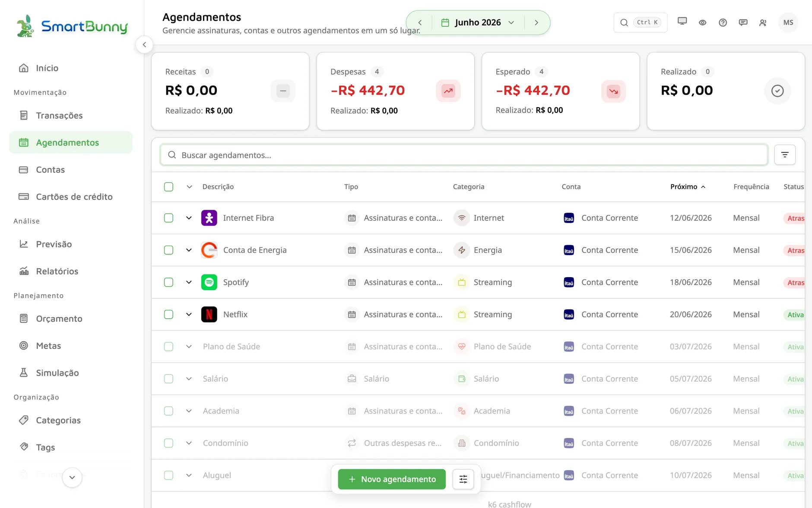Check the Condomínio row checkbox

(x=168, y=443)
